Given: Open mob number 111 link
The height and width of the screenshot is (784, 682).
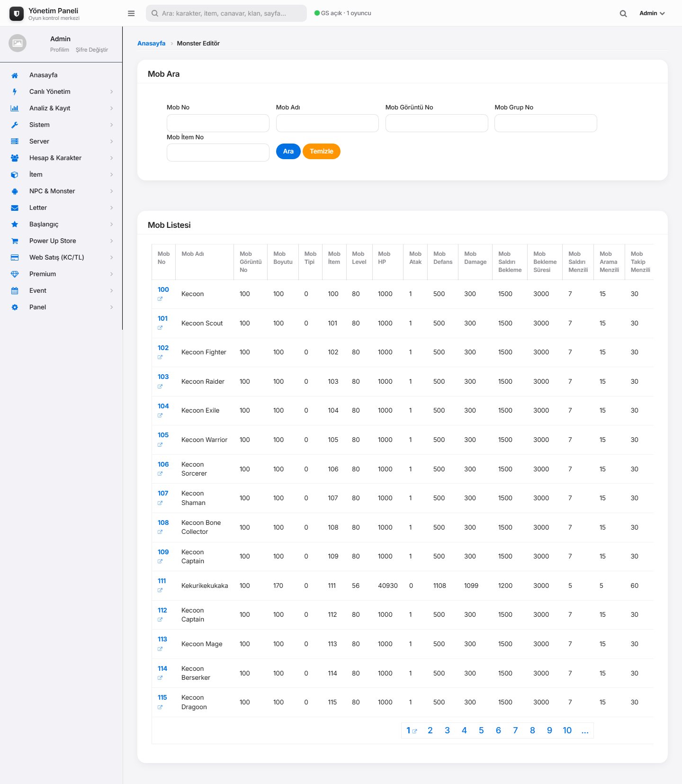Looking at the screenshot, I should [x=162, y=581].
